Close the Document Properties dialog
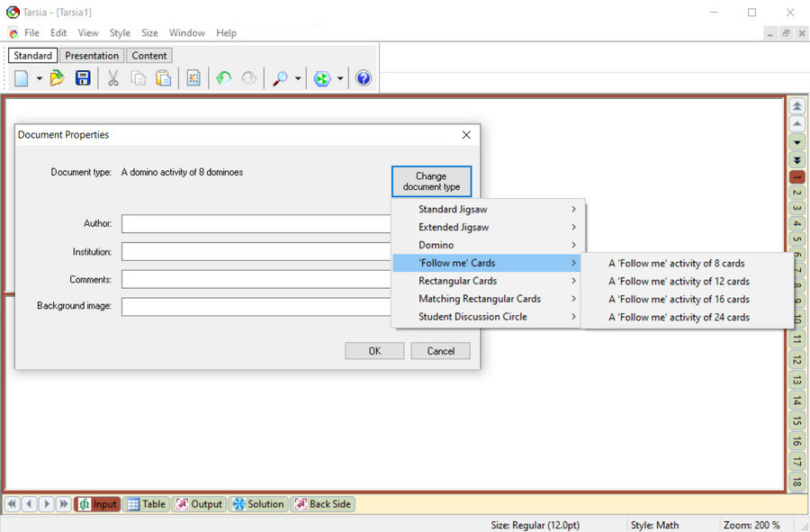 point(466,135)
